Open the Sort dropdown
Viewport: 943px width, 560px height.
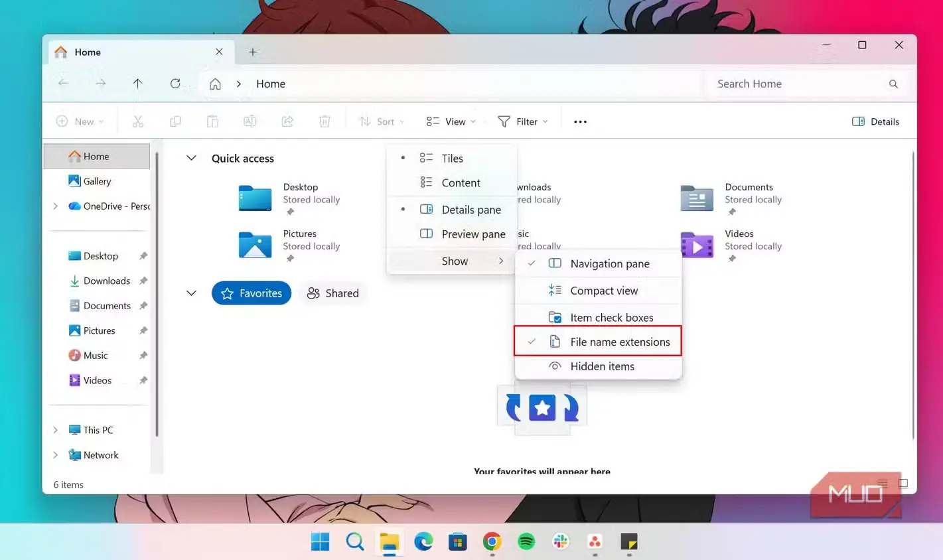(382, 121)
